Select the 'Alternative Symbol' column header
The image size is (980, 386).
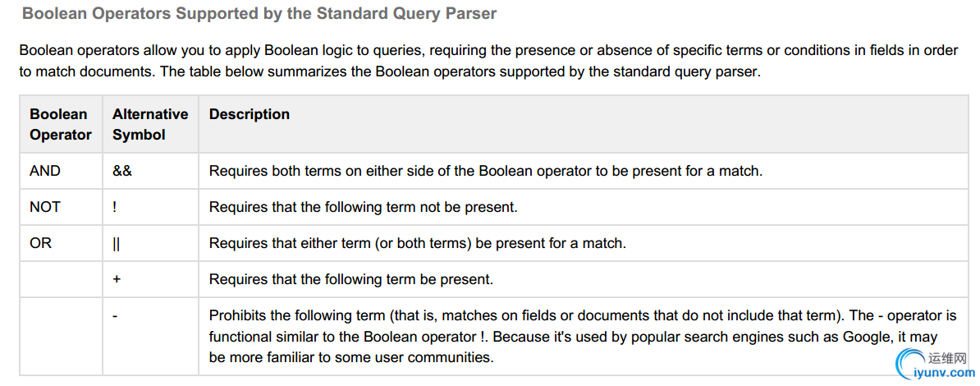(150, 124)
